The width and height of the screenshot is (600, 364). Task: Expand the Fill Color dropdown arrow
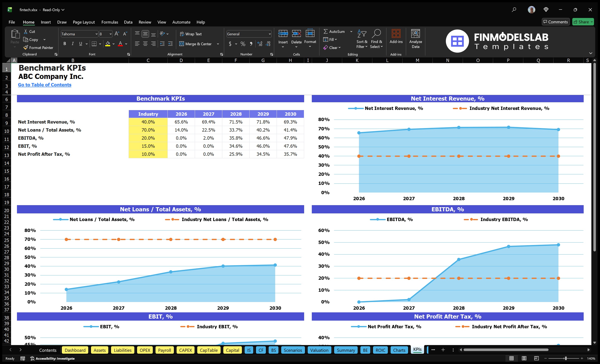(114, 44)
